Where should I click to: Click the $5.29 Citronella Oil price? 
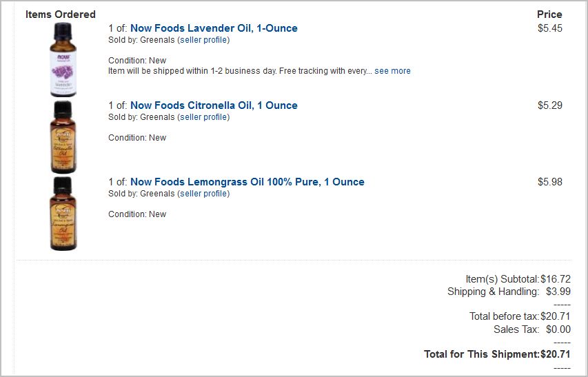tap(550, 105)
